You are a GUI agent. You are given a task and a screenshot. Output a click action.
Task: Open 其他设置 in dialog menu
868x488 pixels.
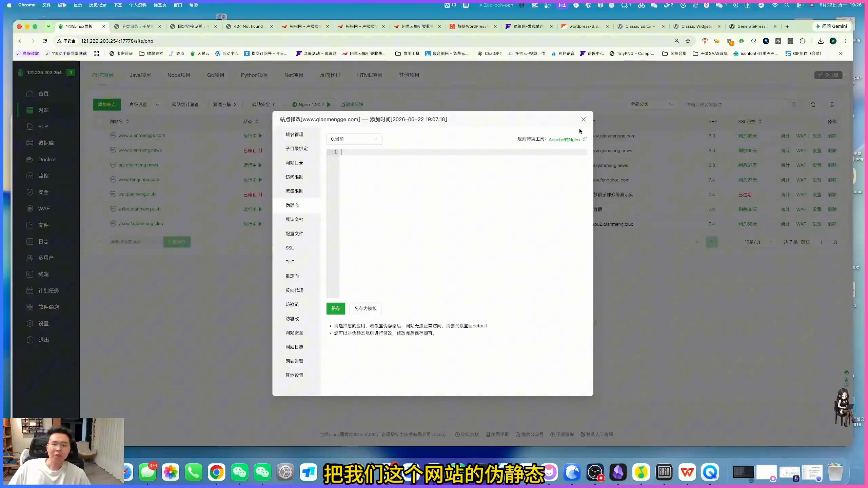(x=294, y=375)
